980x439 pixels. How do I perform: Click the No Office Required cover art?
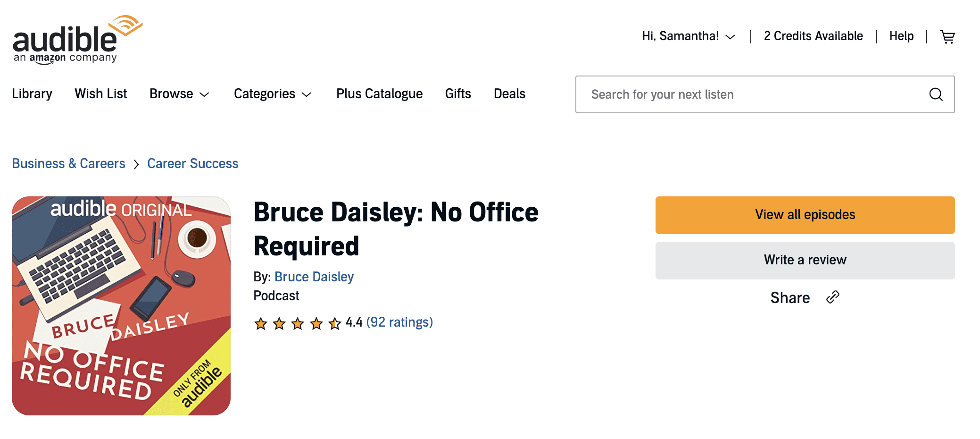[121, 306]
